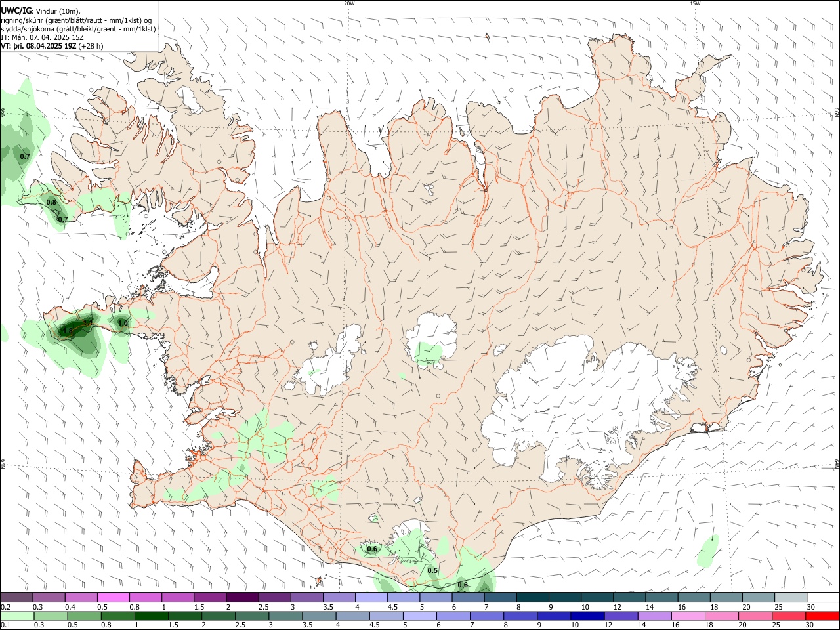Click the '(+28 h)' forecast offset text
This screenshot has height=630, width=840.
[x=91, y=46]
